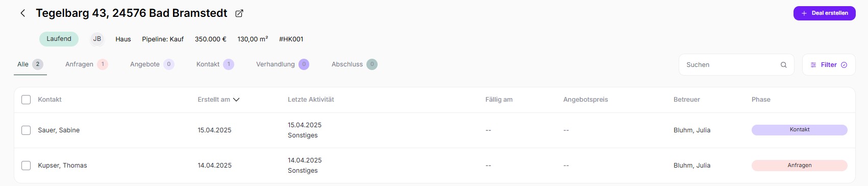Screen dimensions: 868x186
Task: Tick the select-all checkbox in table header
Action: point(26,100)
